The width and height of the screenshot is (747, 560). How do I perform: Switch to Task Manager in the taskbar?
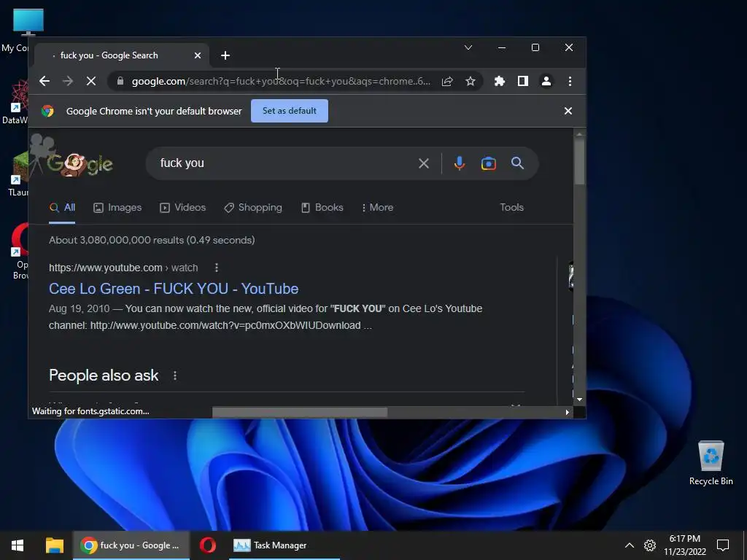(285, 545)
